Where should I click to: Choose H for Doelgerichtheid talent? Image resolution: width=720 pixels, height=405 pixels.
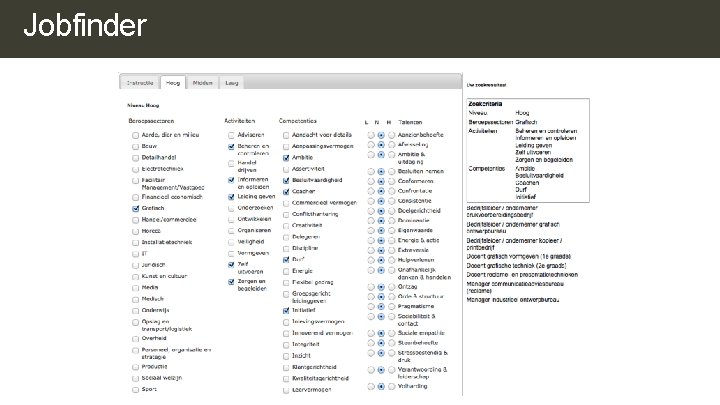[x=391, y=211]
